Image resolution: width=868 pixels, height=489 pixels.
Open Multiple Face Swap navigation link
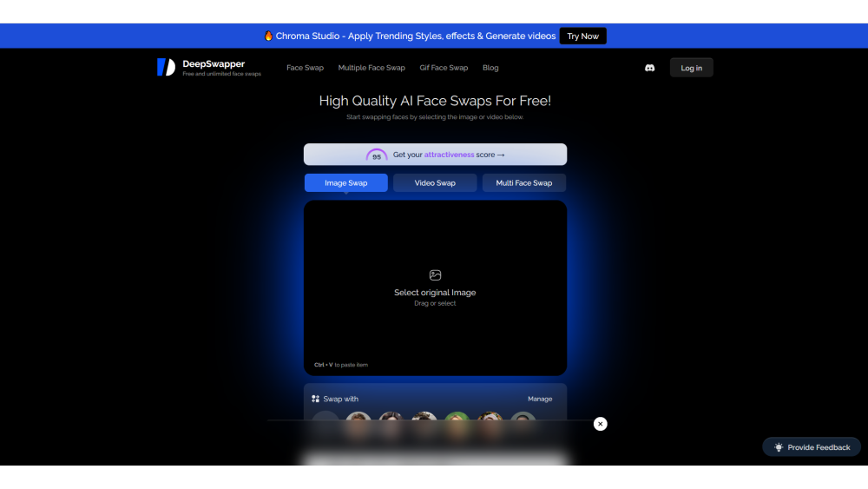pyautogui.click(x=372, y=68)
